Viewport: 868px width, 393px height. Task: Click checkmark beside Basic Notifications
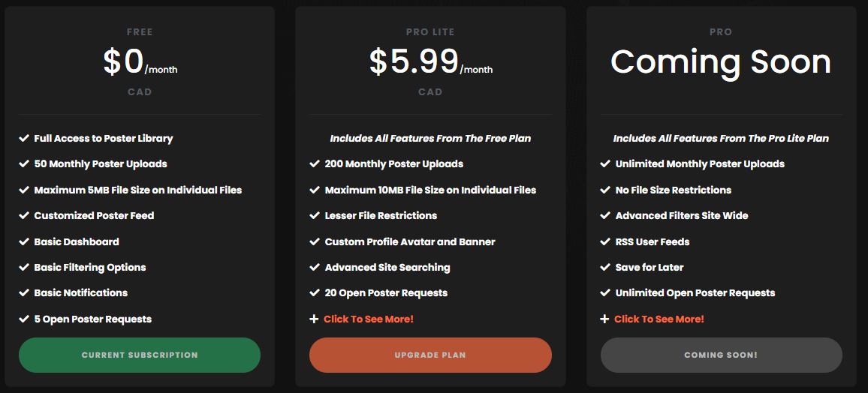[24, 292]
